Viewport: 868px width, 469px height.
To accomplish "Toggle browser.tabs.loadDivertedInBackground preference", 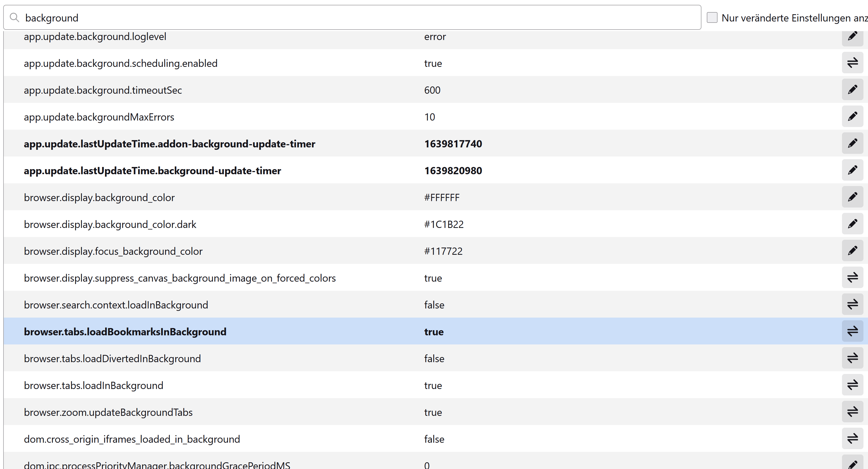I will click(852, 358).
